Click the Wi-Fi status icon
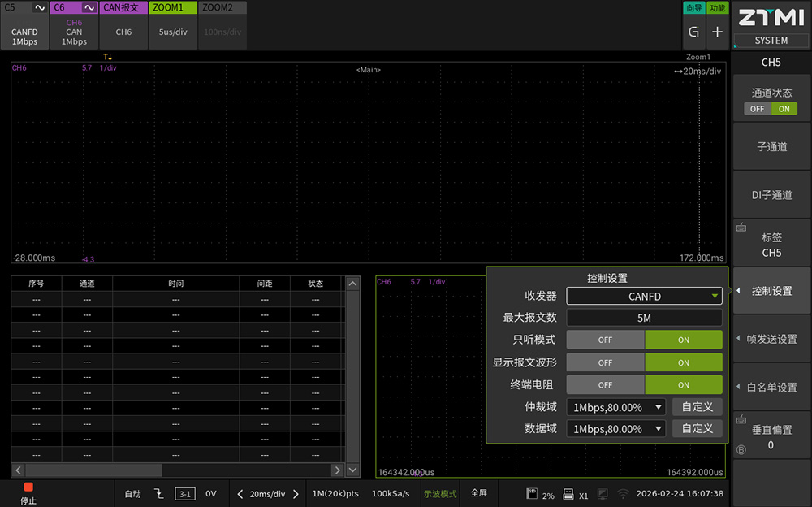 pyautogui.click(x=623, y=493)
